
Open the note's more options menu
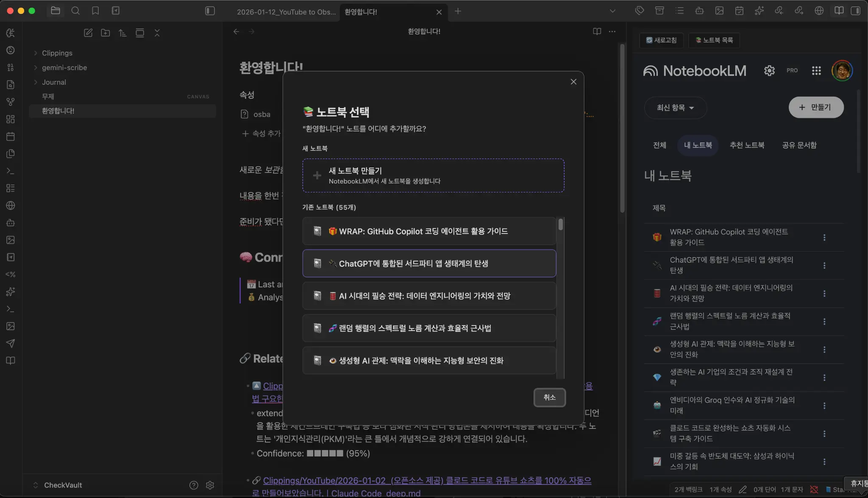612,31
